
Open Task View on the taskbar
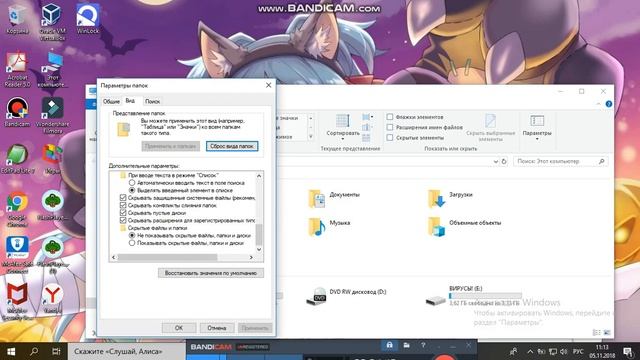tap(56, 351)
